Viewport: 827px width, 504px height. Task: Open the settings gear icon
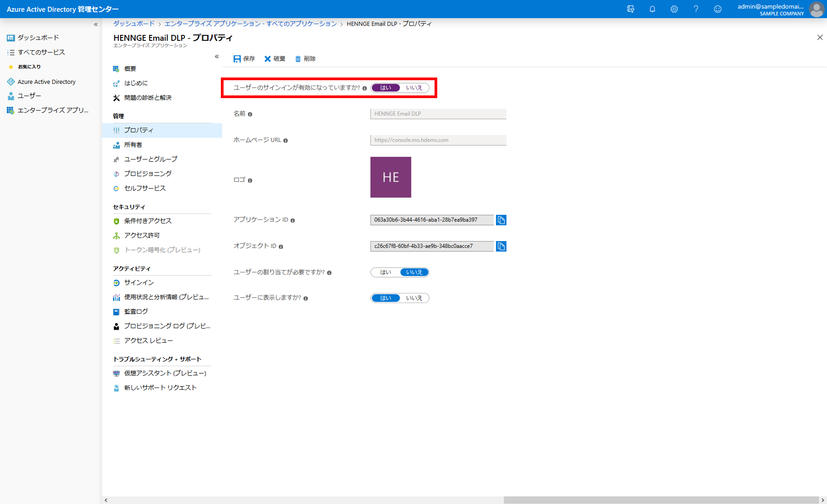tap(674, 9)
